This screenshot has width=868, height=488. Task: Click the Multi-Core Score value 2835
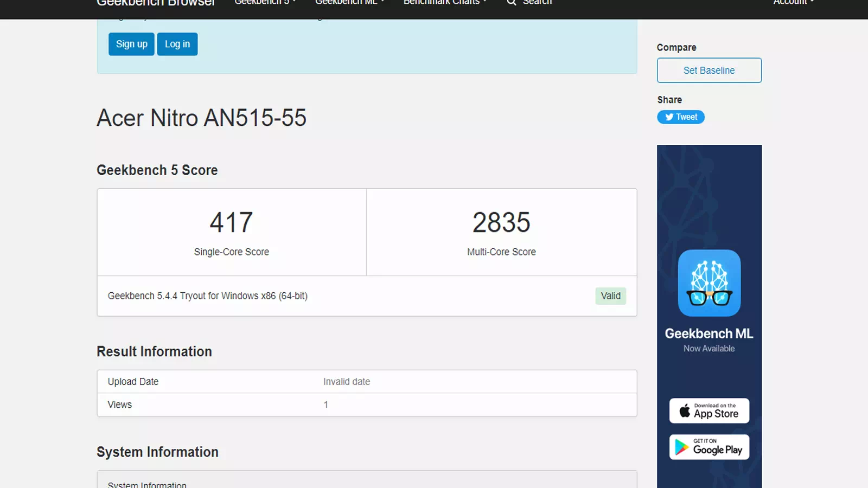point(501,222)
